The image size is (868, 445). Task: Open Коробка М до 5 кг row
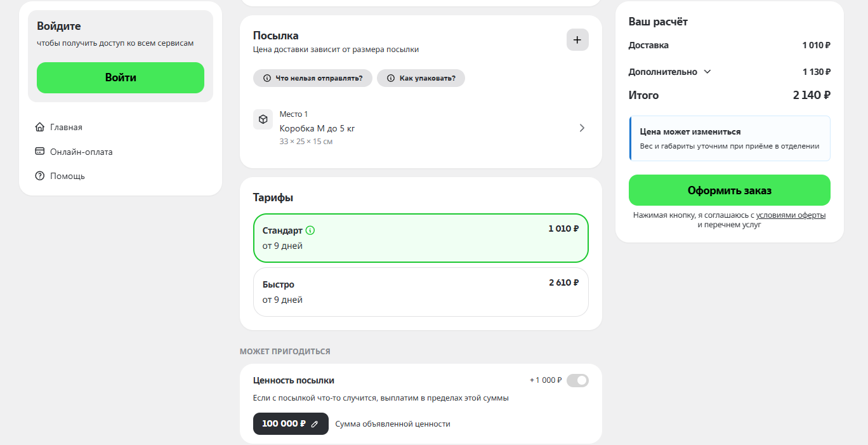coord(421,128)
